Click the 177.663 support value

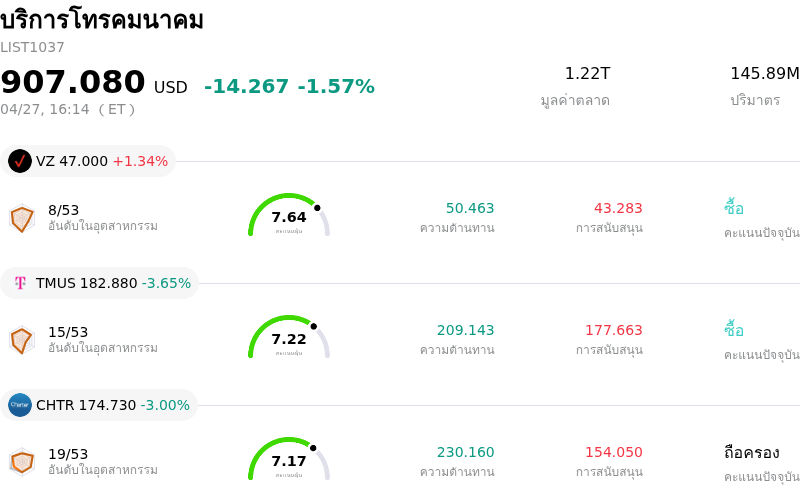614,330
